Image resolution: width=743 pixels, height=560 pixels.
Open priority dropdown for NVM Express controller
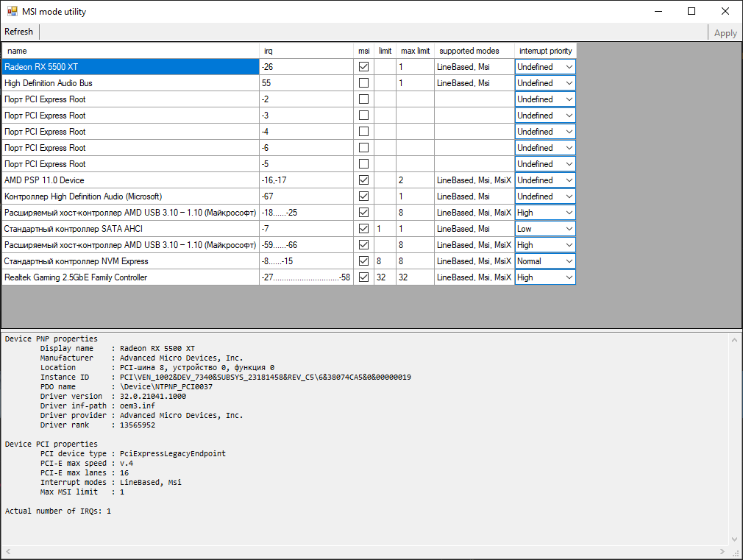(569, 261)
